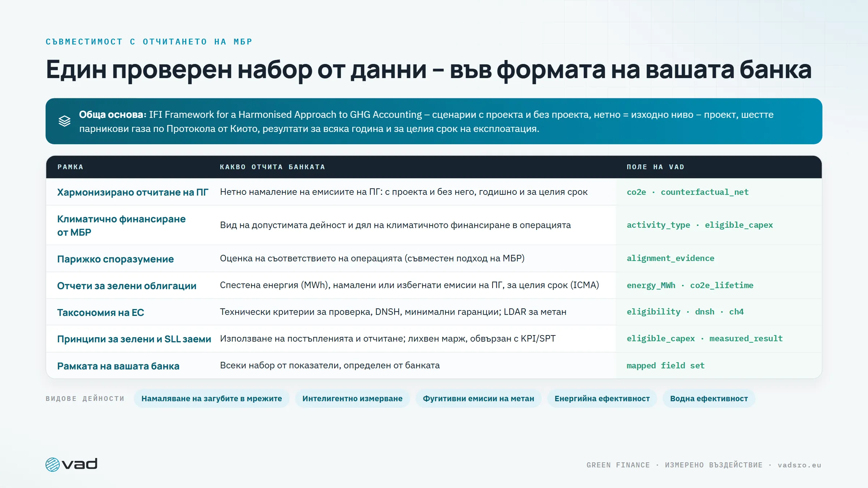Click 'Таксономия на ЕС' row title
Viewport: 868px width, 488px height.
(101, 313)
